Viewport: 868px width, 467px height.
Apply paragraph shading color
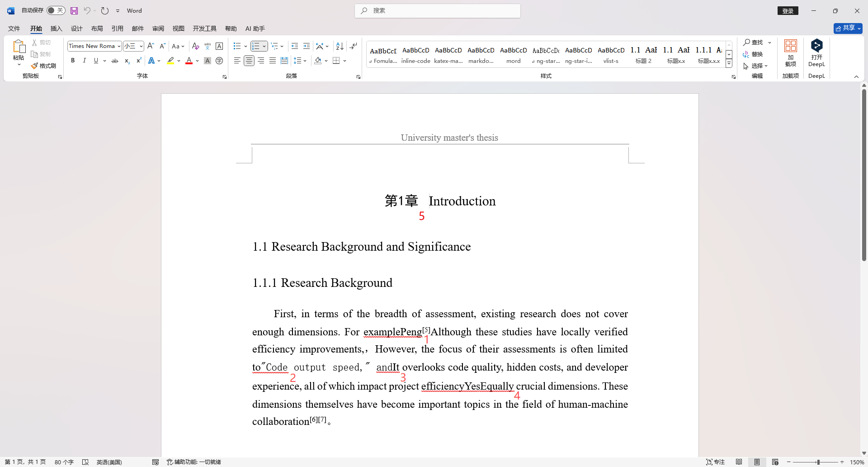click(x=318, y=61)
